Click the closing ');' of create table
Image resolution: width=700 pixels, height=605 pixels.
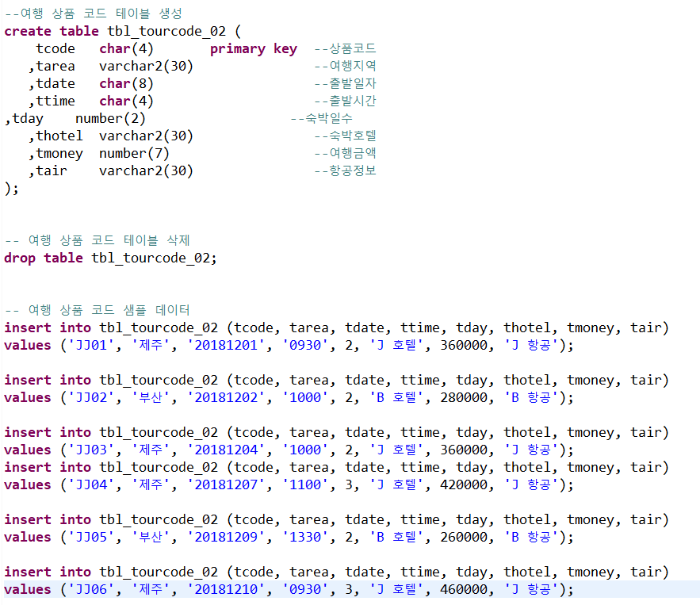tap(12, 189)
